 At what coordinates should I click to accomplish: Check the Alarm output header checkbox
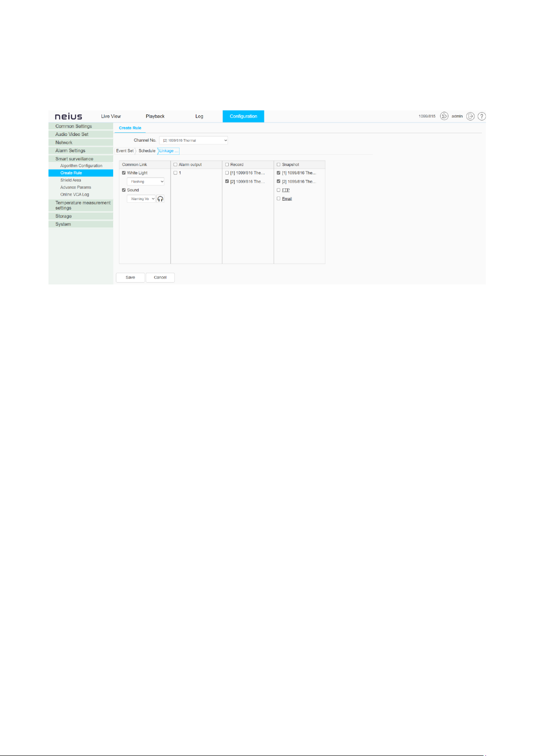pyautogui.click(x=175, y=165)
